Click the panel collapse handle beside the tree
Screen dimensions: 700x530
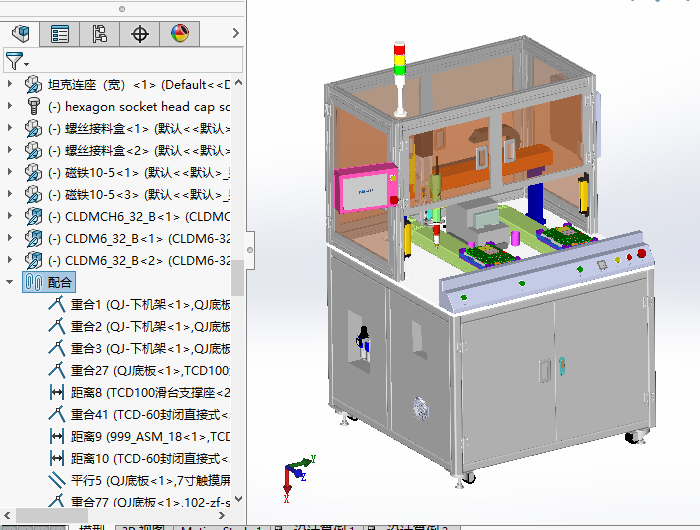[x=250, y=250]
